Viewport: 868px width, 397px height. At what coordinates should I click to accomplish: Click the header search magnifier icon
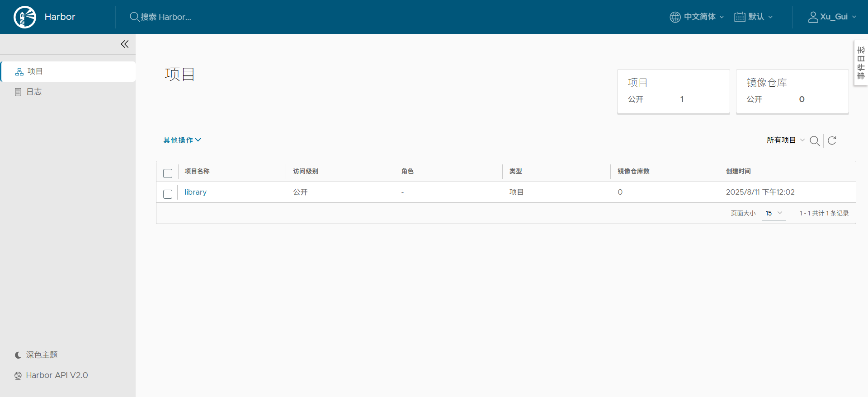[134, 17]
